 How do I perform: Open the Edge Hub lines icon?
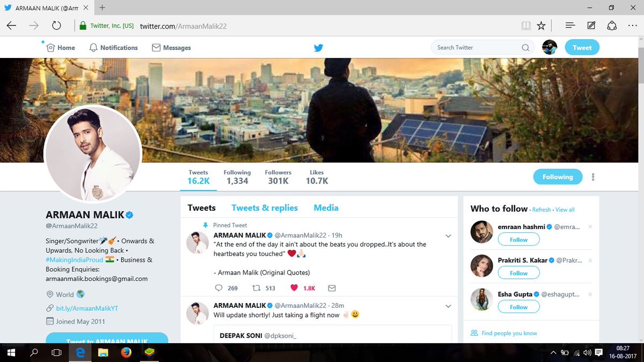pos(570,26)
